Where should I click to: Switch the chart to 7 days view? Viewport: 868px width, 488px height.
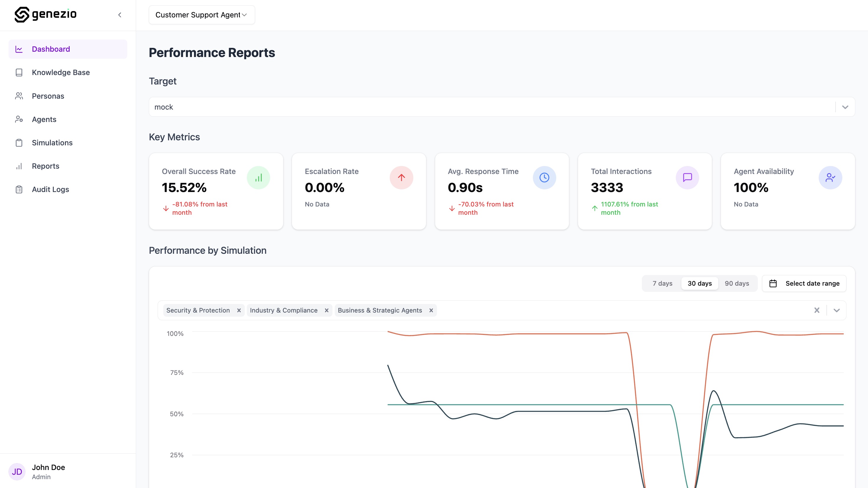click(662, 283)
